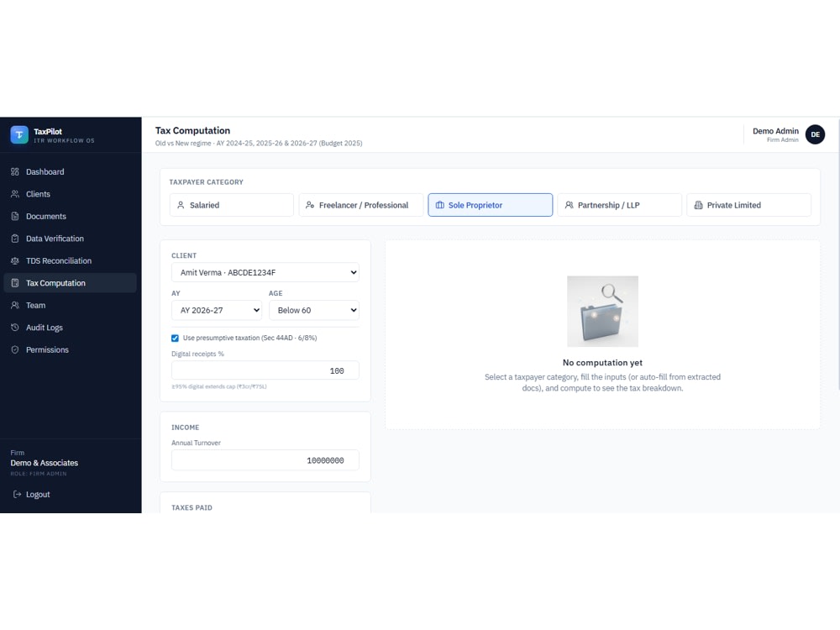Click the "No computation yet" text
The height and width of the screenshot is (630, 840).
click(x=602, y=363)
